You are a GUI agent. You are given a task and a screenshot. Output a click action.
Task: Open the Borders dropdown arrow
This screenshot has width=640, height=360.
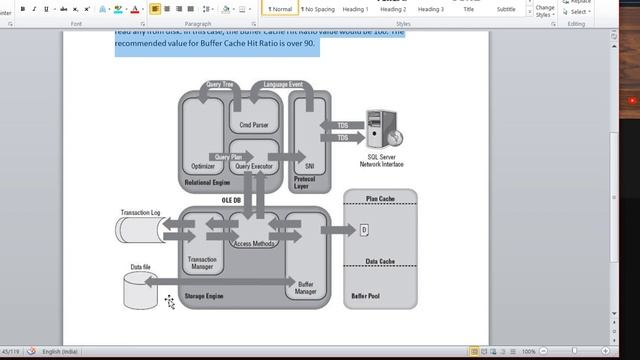coord(250,9)
